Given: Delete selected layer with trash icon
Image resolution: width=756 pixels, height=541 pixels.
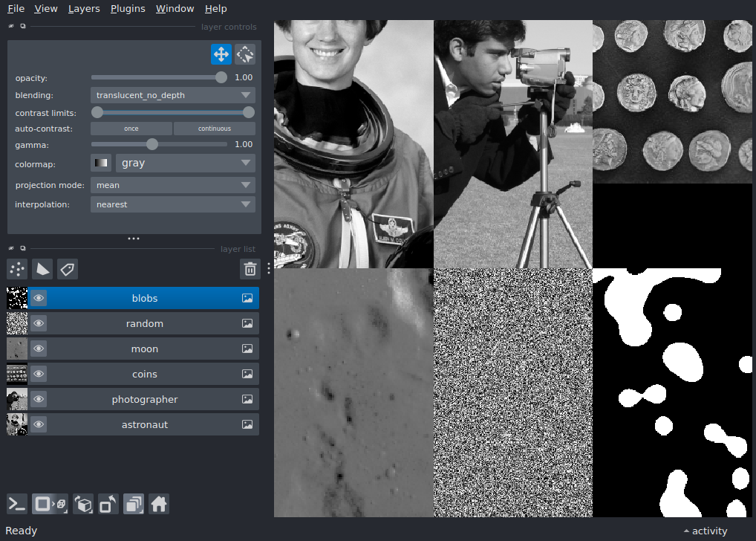Looking at the screenshot, I should pyautogui.click(x=250, y=269).
